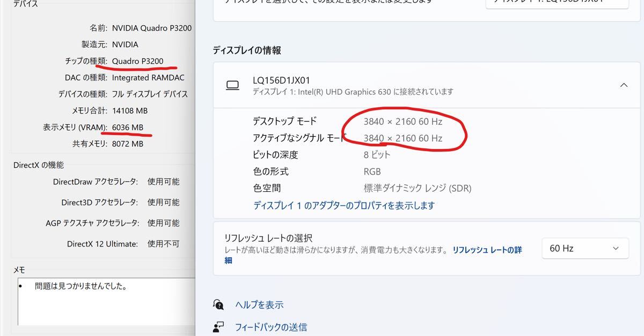Select the DirectDraw アクセラレータ status 使用可能
644x336 pixels.
(164, 182)
